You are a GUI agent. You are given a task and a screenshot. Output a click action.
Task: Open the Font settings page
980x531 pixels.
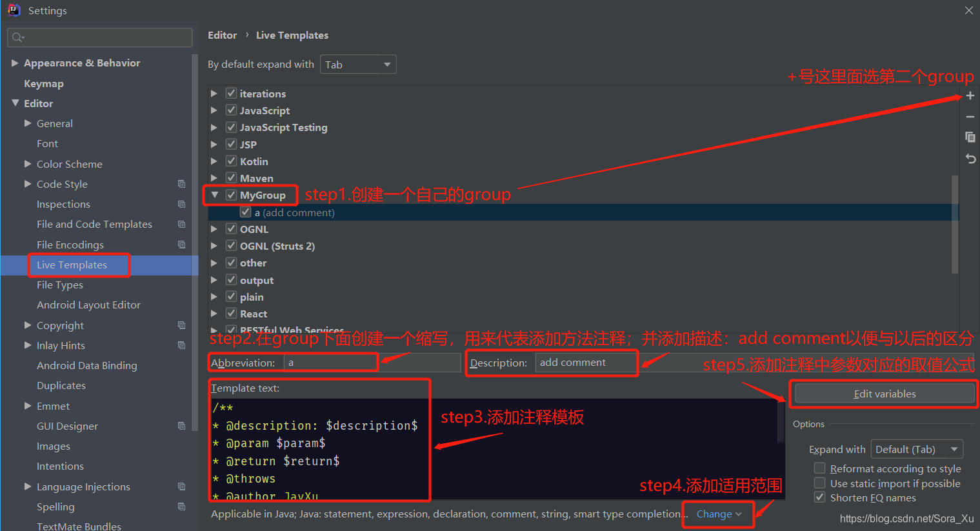tap(47, 143)
